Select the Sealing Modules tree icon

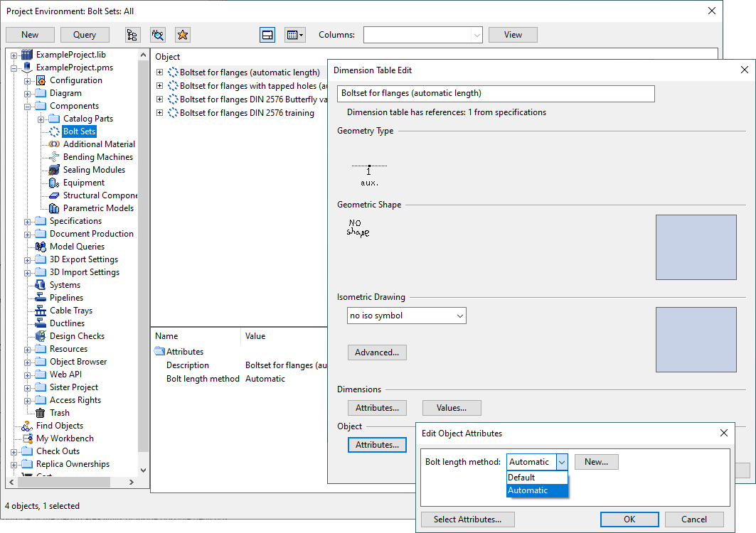tap(54, 170)
